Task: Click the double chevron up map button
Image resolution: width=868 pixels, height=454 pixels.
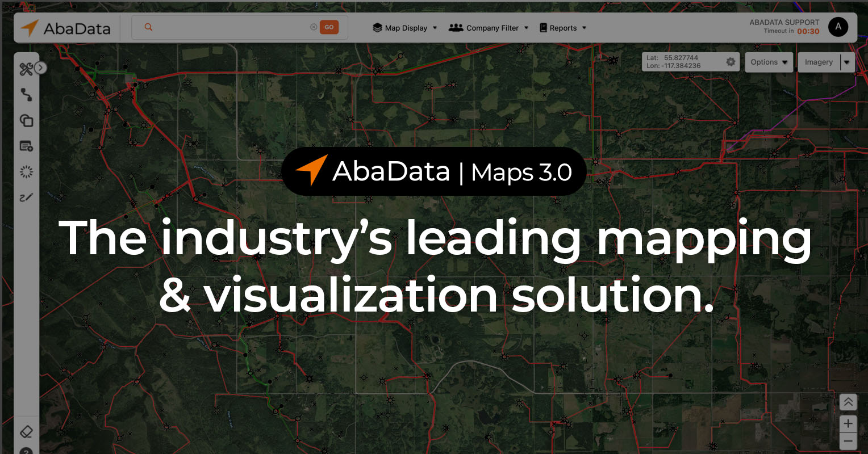Action: pyautogui.click(x=848, y=402)
